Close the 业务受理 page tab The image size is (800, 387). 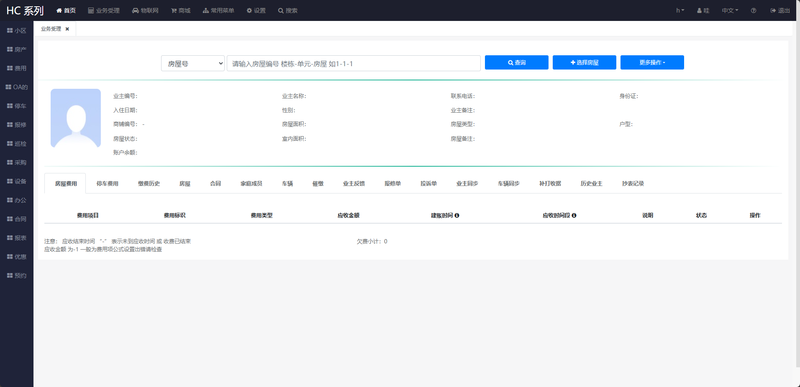(x=67, y=29)
